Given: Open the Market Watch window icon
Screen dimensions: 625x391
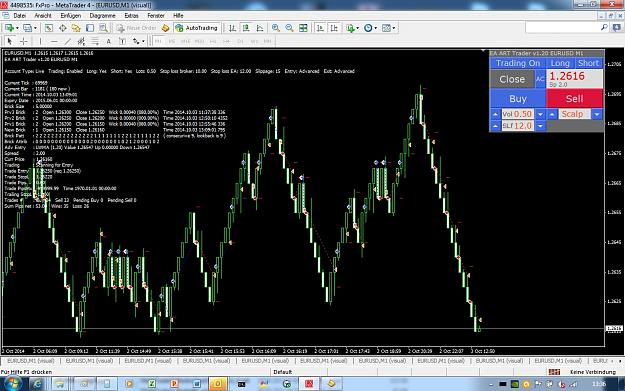Looking at the screenshot, I should click(x=49, y=28).
